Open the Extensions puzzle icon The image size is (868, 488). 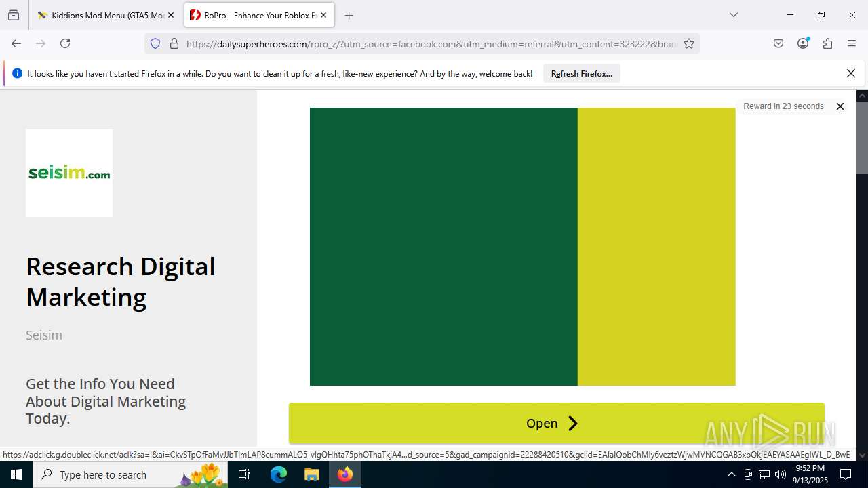click(x=827, y=43)
